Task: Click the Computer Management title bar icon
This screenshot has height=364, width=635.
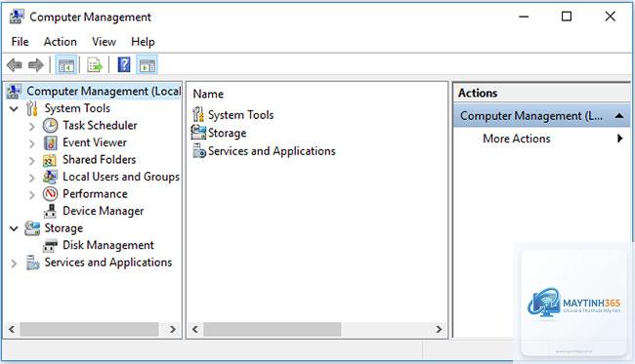Action: pyautogui.click(x=17, y=17)
